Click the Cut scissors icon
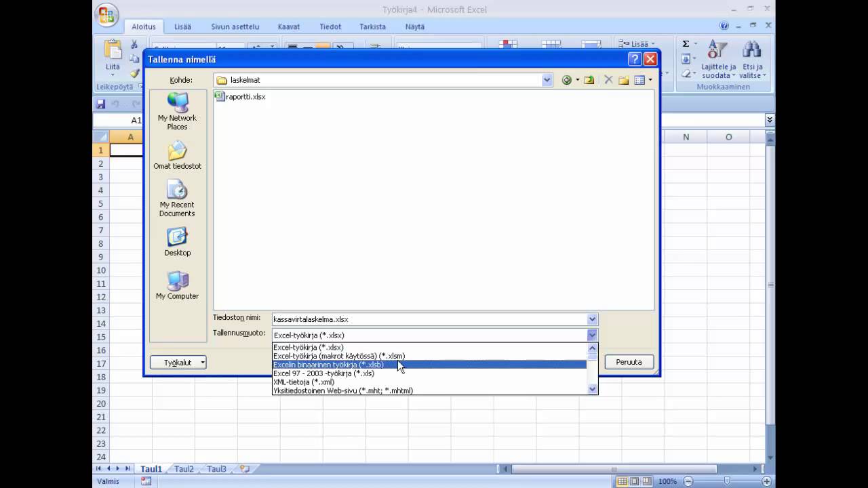The height and width of the screenshot is (488, 868). point(134,45)
